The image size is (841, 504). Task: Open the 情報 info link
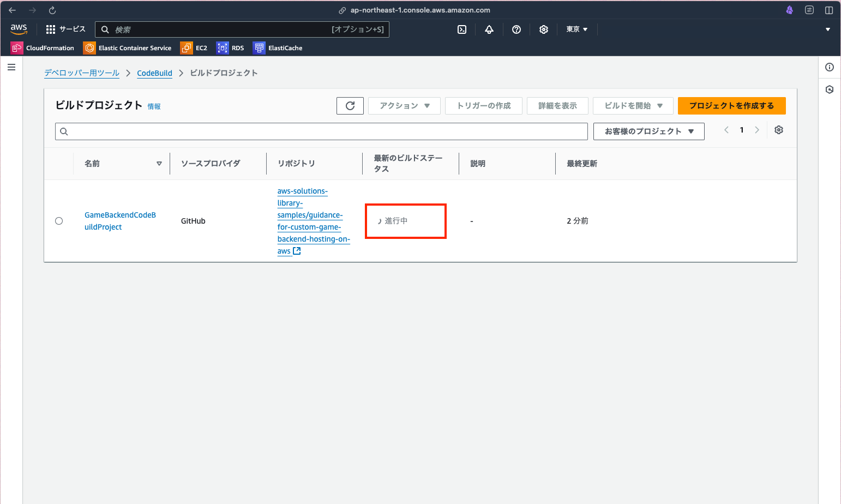154,107
